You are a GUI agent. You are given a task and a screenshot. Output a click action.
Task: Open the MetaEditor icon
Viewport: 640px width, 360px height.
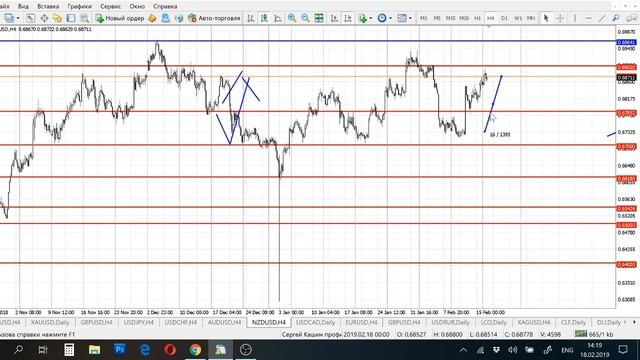coord(152,18)
